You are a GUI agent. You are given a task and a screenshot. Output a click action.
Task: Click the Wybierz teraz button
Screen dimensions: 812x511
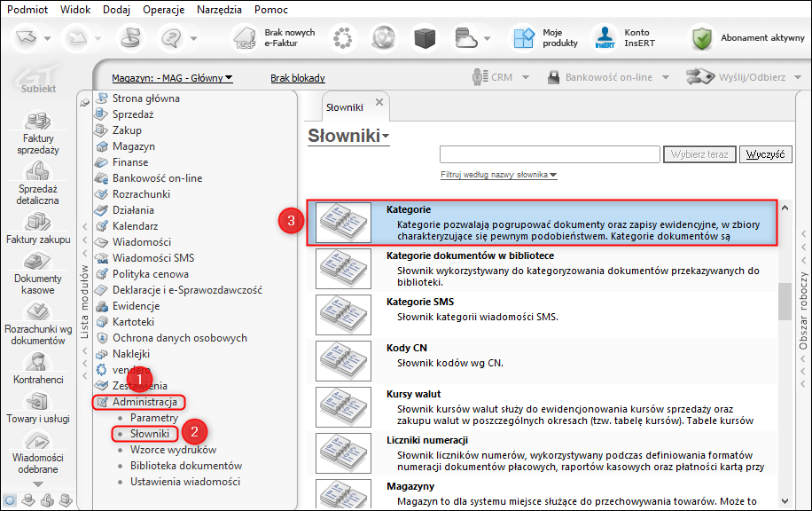[x=699, y=154]
